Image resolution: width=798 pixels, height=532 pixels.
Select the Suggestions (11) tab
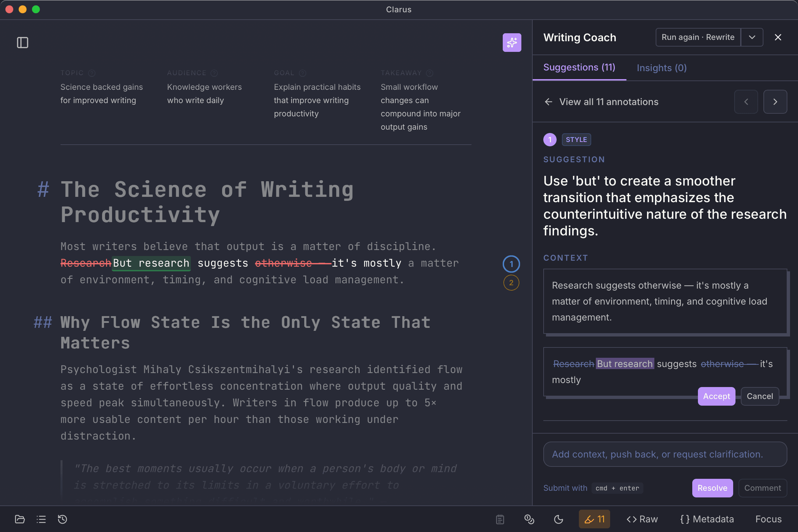tap(579, 67)
